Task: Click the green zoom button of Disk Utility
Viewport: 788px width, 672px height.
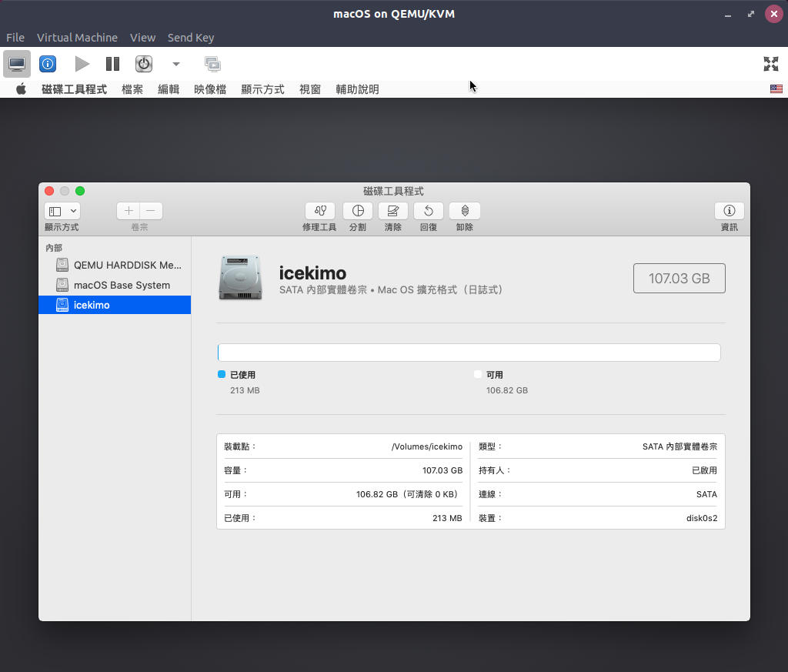Action: (x=80, y=191)
